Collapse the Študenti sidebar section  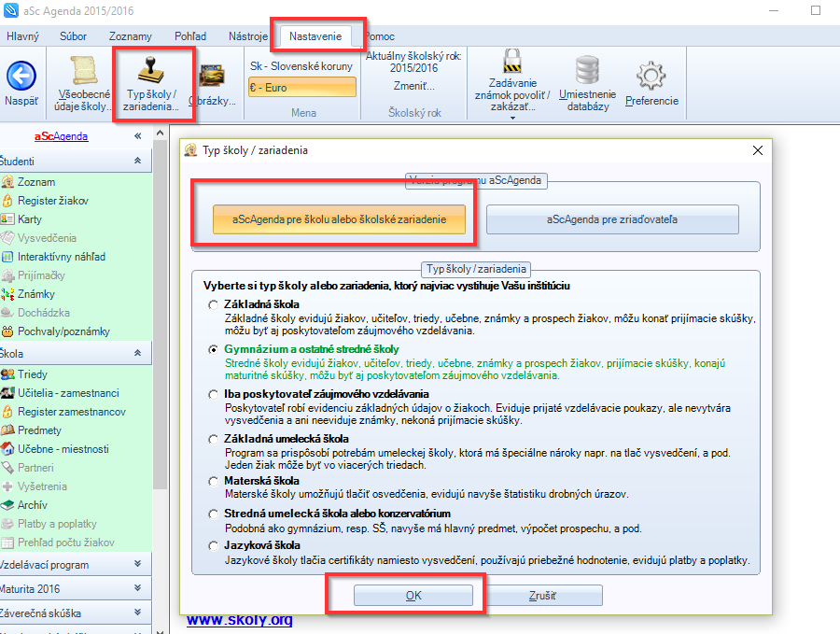coord(138,161)
